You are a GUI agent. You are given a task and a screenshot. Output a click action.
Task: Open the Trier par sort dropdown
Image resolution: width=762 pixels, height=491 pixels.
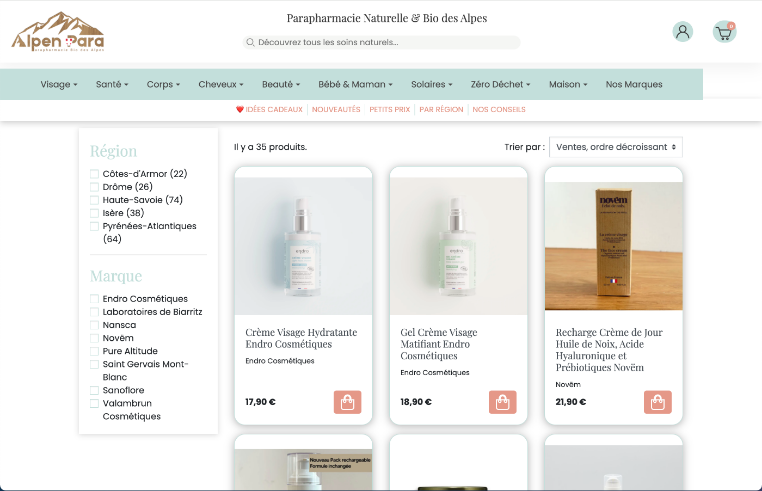click(x=616, y=147)
